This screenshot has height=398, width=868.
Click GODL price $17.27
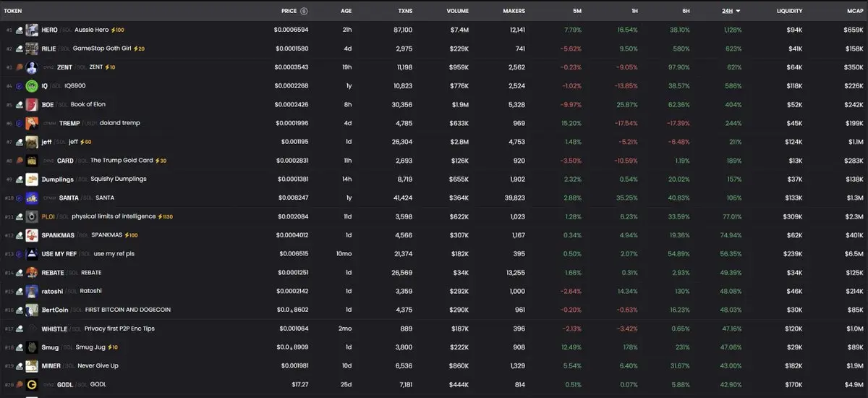[x=299, y=384]
